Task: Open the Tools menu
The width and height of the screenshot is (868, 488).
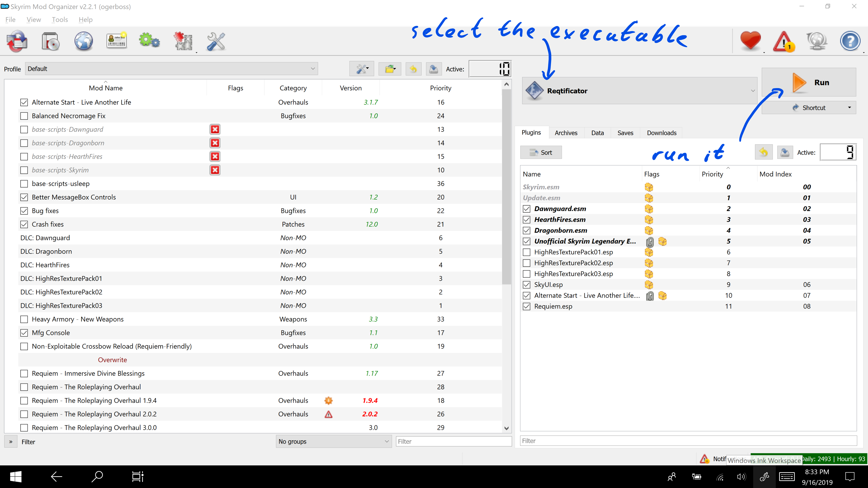Action: coord(60,20)
